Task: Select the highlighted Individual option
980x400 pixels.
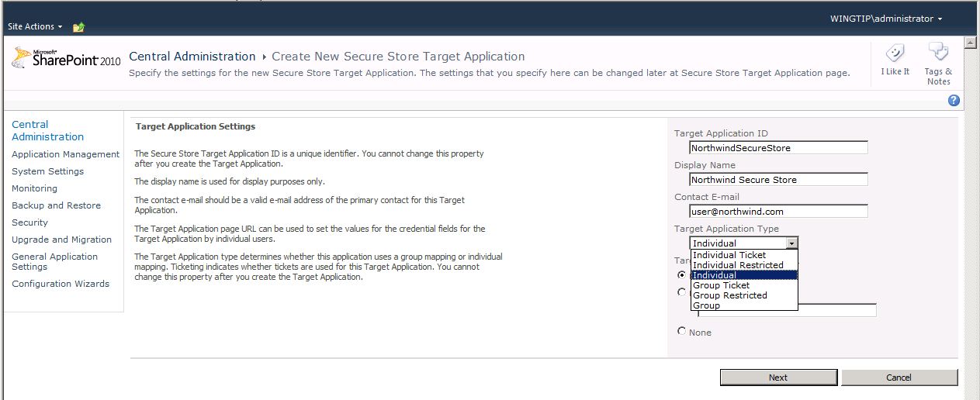Action: pos(743,275)
